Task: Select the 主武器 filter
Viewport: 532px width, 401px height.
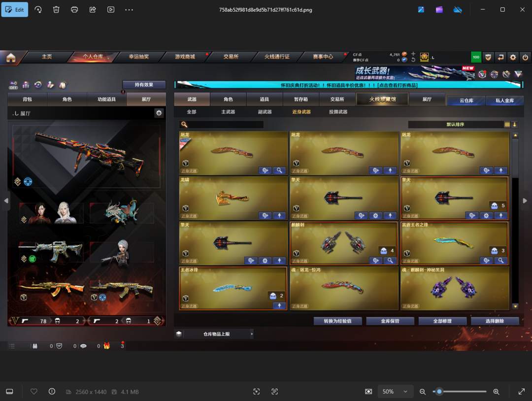Action: click(228, 112)
